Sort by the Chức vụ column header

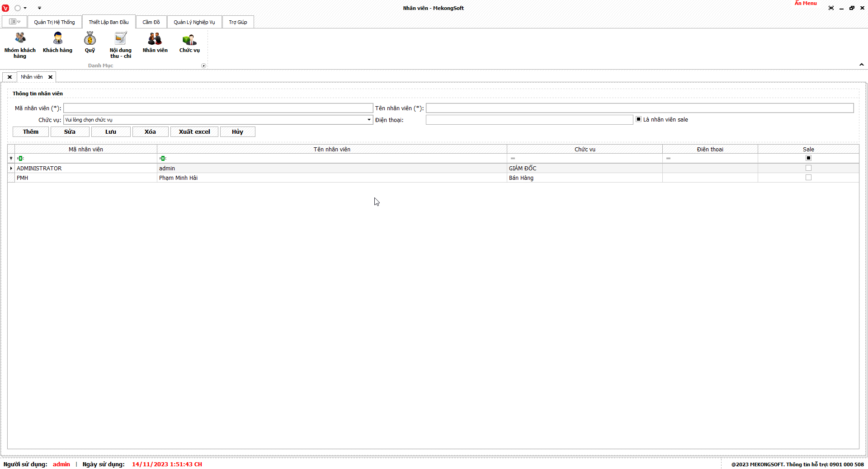pos(585,149)
